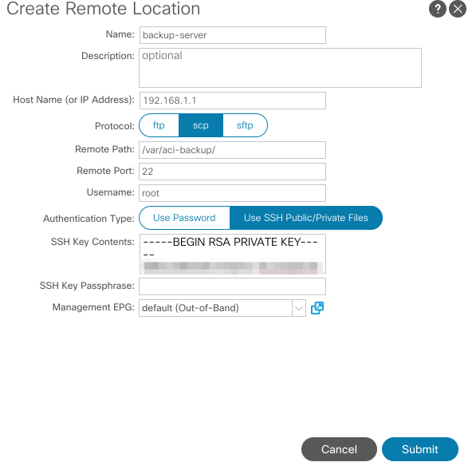Viewport: 476px width, 466px height.
Task: Focus the Name field with backup-server
Action: point(233,35)
